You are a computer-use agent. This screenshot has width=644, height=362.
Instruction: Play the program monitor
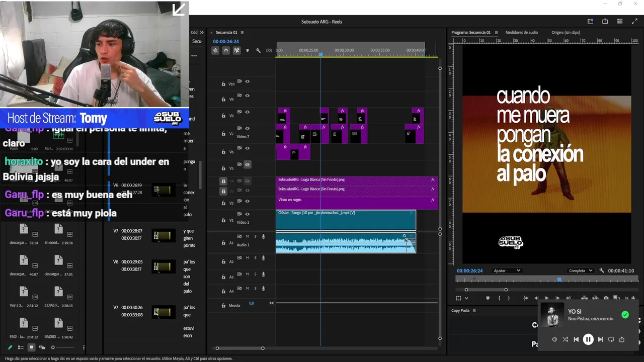[x=547, y=298]
